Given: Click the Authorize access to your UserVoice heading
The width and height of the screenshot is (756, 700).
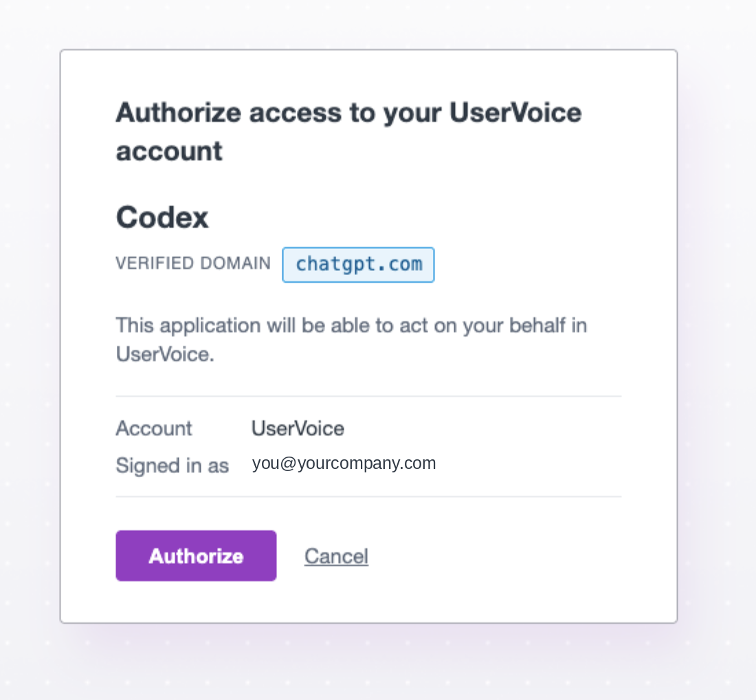Looking at the screenshot, I should coord(348,113).
